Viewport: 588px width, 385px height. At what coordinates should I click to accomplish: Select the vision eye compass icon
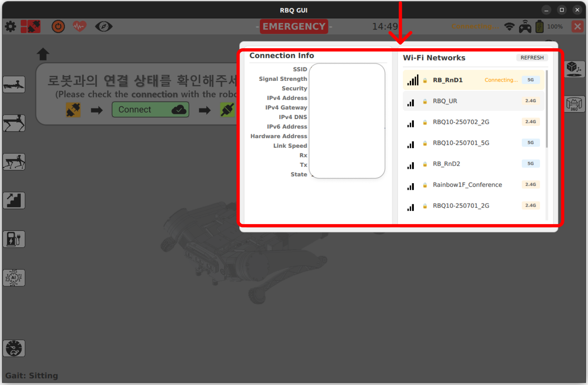coord(103,26)
